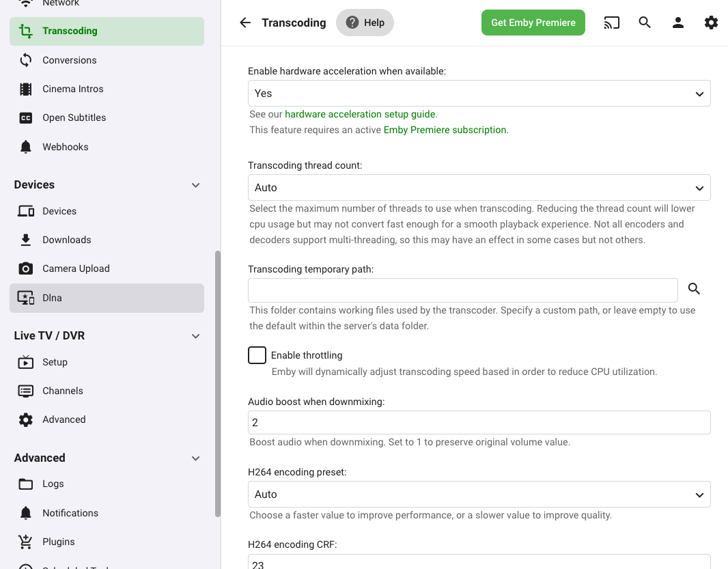Open Plugins from the sidebar
728x569 pixels.
point(59,542)
